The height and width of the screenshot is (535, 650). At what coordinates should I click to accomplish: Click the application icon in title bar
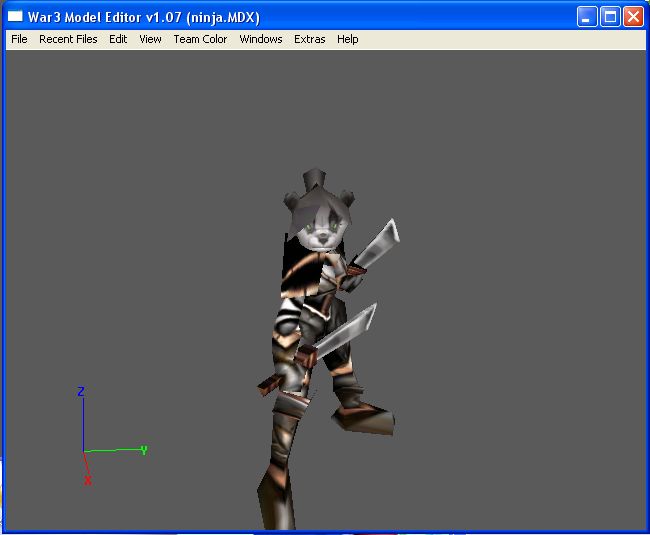[x=15, y=17]
